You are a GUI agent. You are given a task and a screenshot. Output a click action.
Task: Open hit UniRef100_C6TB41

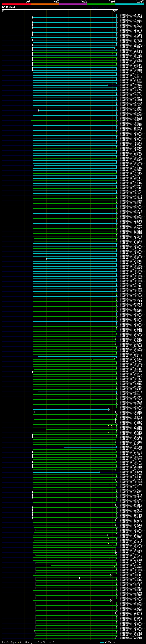[131, 15]
